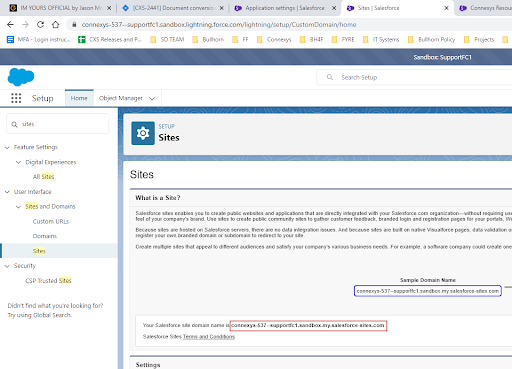Screen dimensions: 512x369
Task: Click the padlock site info icon
Action: point(74,24)
